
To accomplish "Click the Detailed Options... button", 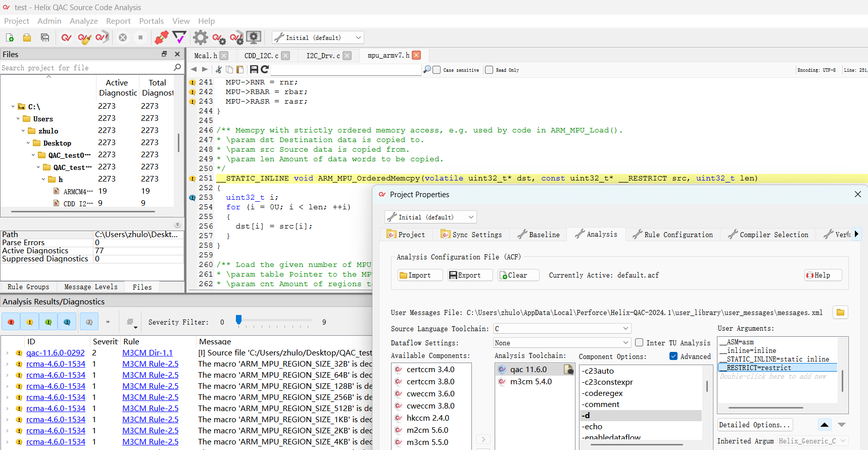I will tap(755, 425).
